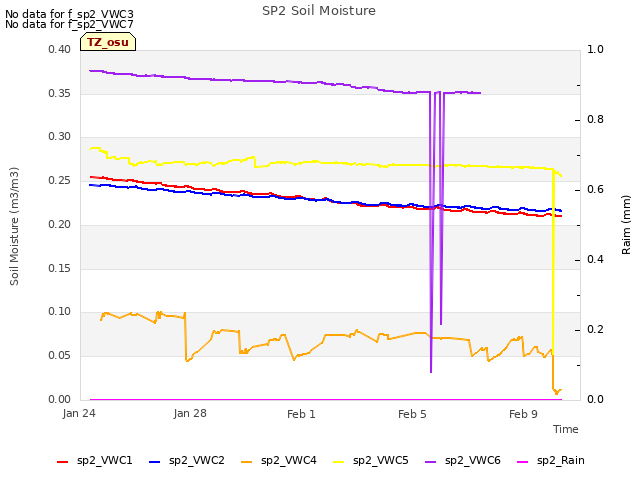Click the 0.25 left y-axis value

[x=60, y=180]
